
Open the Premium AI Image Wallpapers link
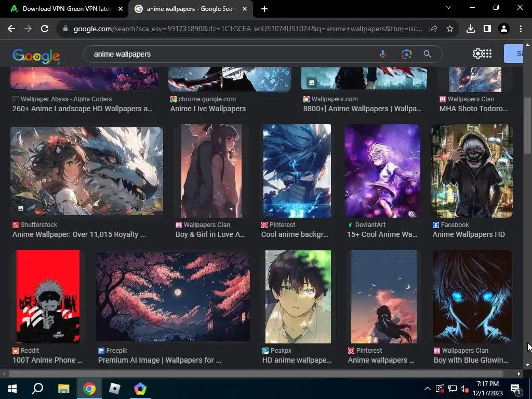[160, 361]
